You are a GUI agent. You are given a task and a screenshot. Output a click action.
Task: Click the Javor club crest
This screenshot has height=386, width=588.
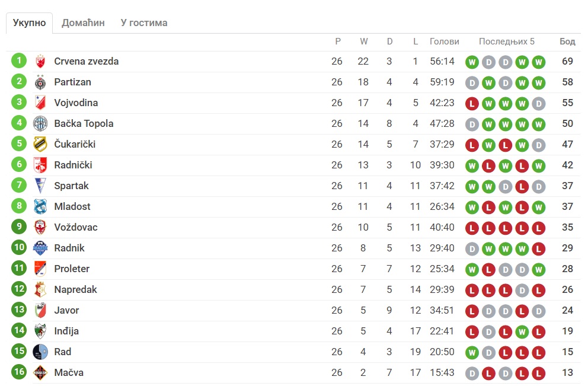(x=40, y=310)
